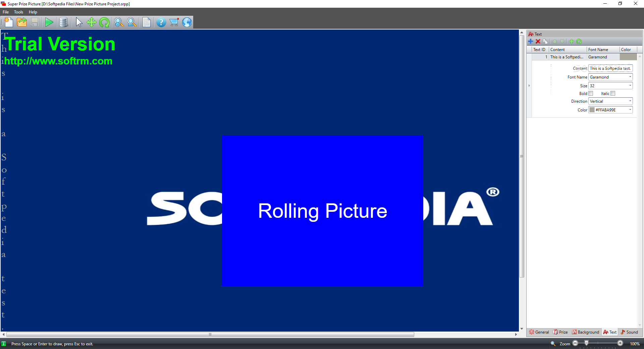Enable the Bold checkbox

tap(591, 93)
